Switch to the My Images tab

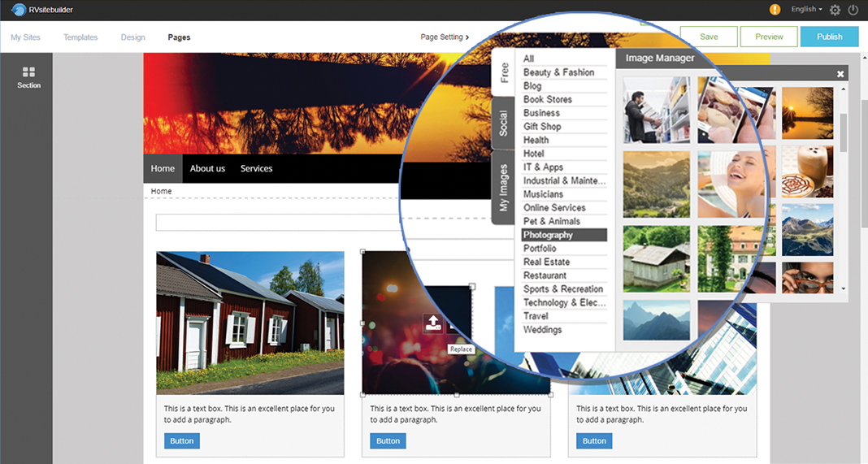pos(504,188)
